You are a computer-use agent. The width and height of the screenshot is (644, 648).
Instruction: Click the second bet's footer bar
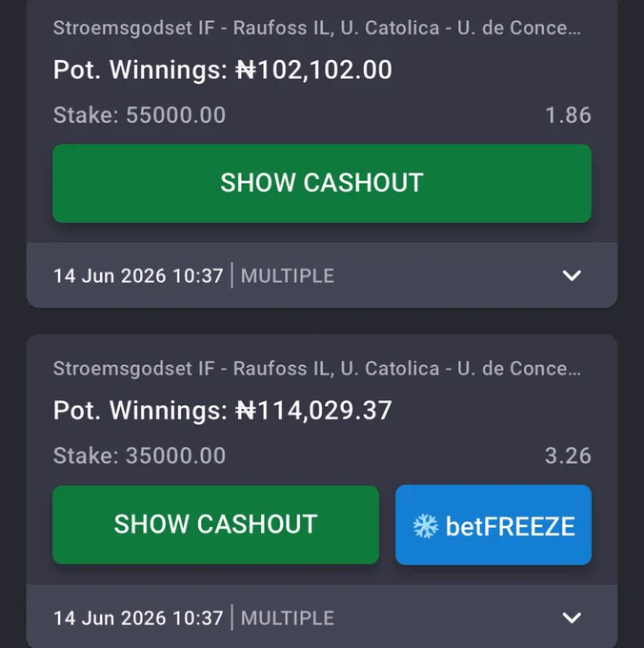pyautogui.click(x=322, y=617)
